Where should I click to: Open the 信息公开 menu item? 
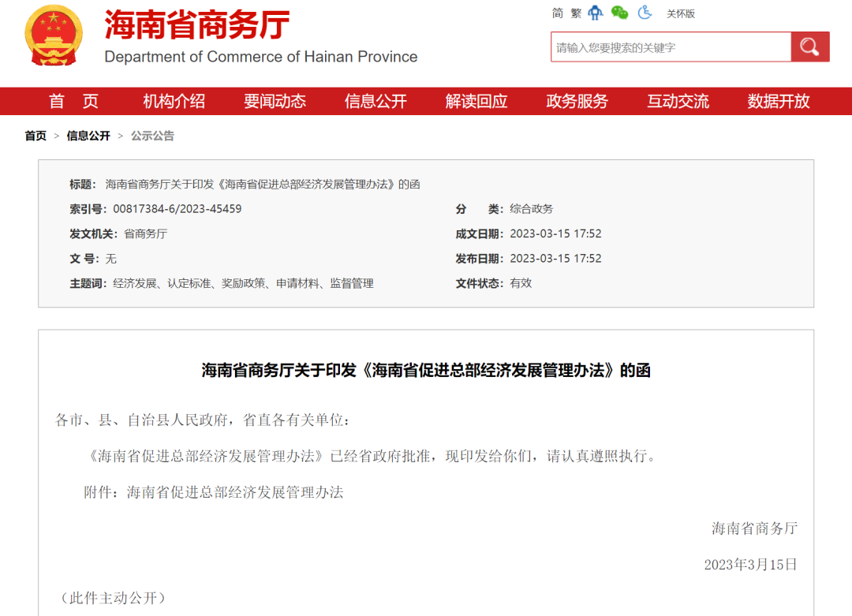[x=376, y=101]
